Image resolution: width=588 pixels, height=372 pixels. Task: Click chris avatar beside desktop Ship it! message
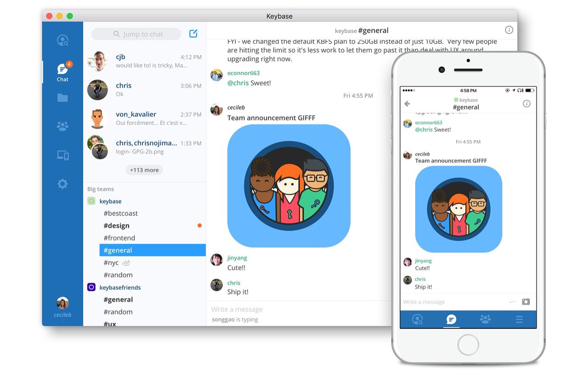pyautogui.click(x=216, y=285)
